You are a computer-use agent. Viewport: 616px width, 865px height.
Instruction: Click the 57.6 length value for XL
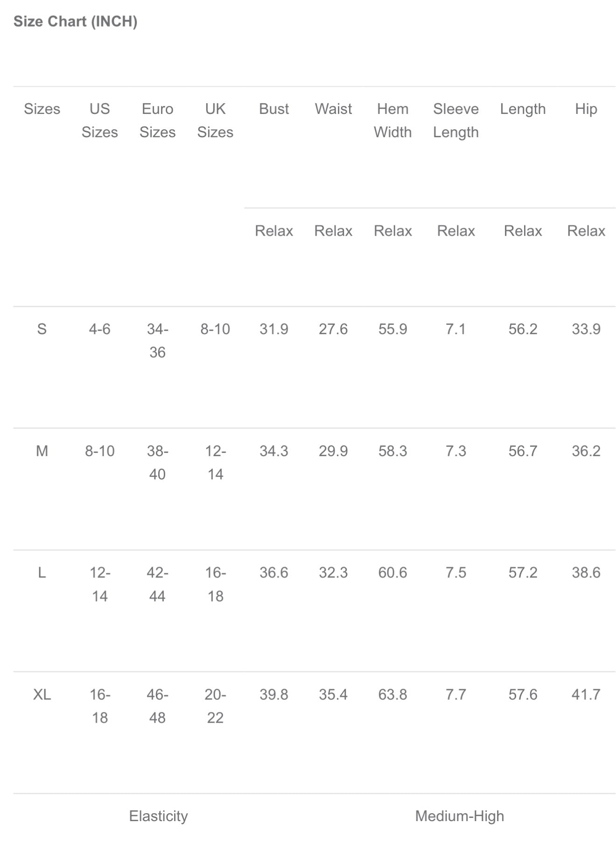[x=523, y=695]
